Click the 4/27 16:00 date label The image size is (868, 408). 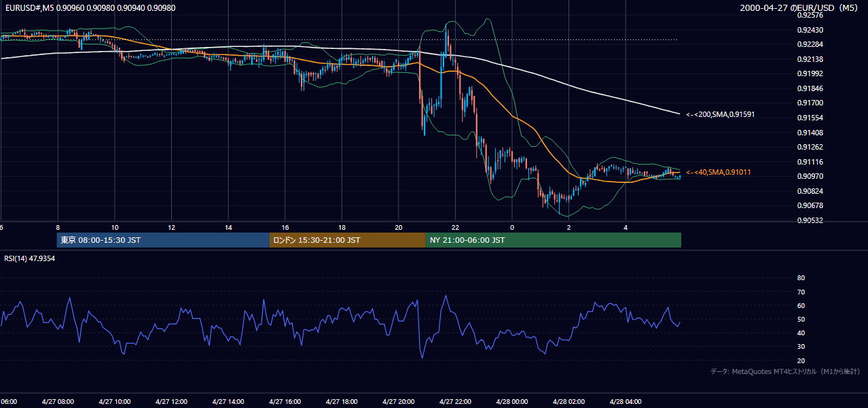285,401
